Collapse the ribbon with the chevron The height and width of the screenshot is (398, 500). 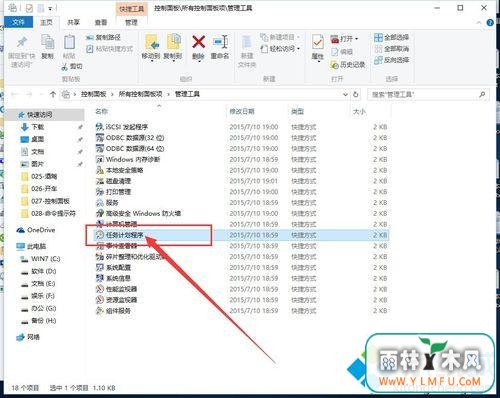click(479, 23)
